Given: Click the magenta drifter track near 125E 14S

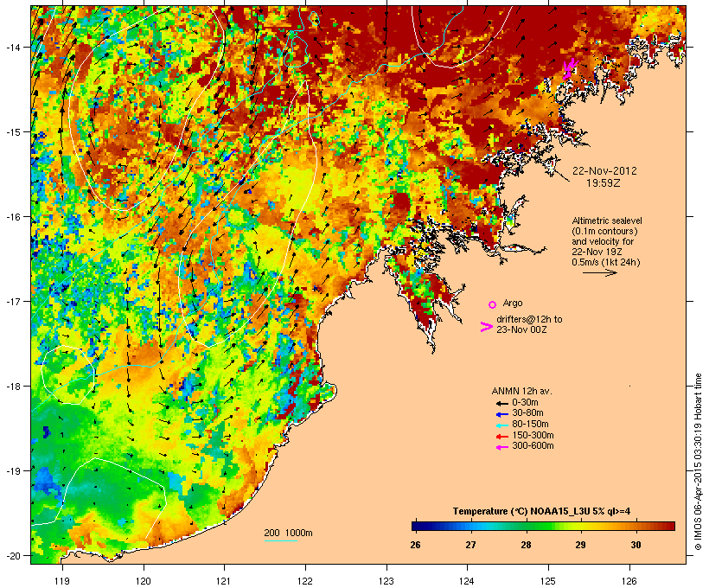Looking at the screenshot, I should point(570,69).
